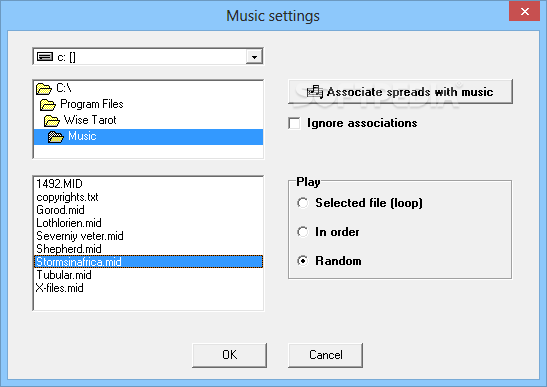Click the Wise Tarot folder icon
547x387 pixels.
pos(52,121)
